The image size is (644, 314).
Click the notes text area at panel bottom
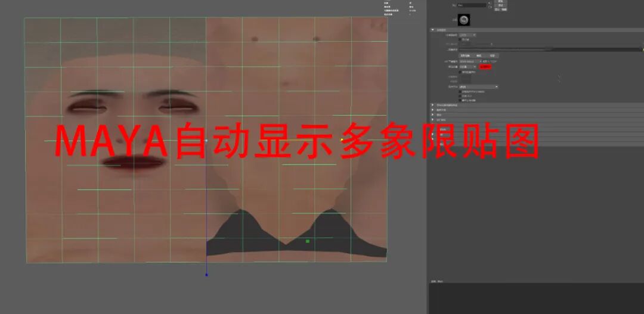point(537,299)
